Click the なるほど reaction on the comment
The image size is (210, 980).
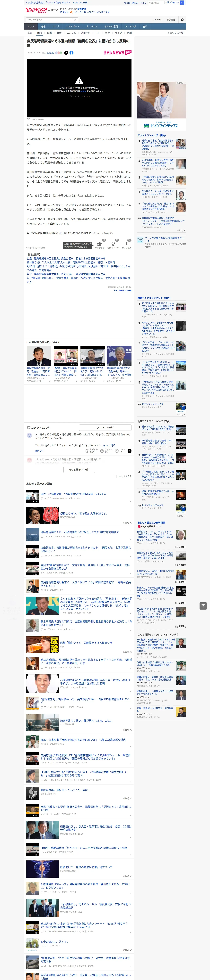(106, 451)
